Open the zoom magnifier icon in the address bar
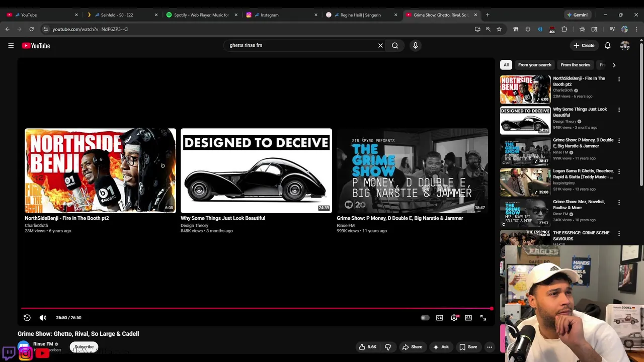 click(x=488, y=29)
